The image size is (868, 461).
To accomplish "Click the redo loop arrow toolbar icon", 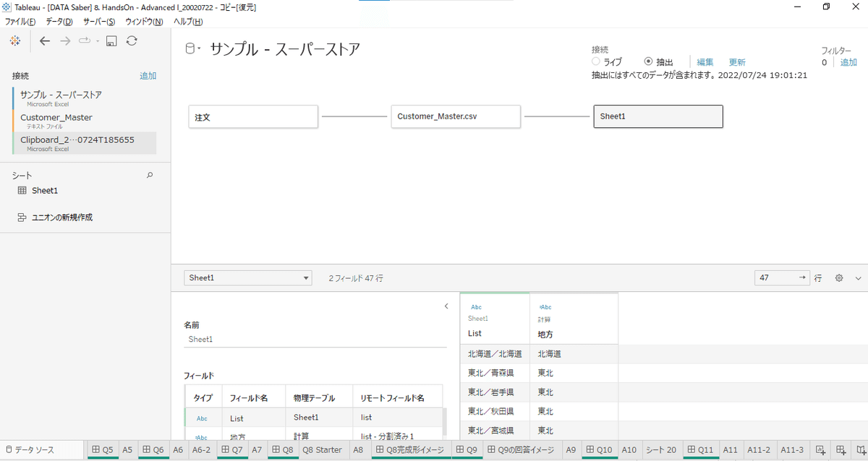I will click(x=85, y=41).
